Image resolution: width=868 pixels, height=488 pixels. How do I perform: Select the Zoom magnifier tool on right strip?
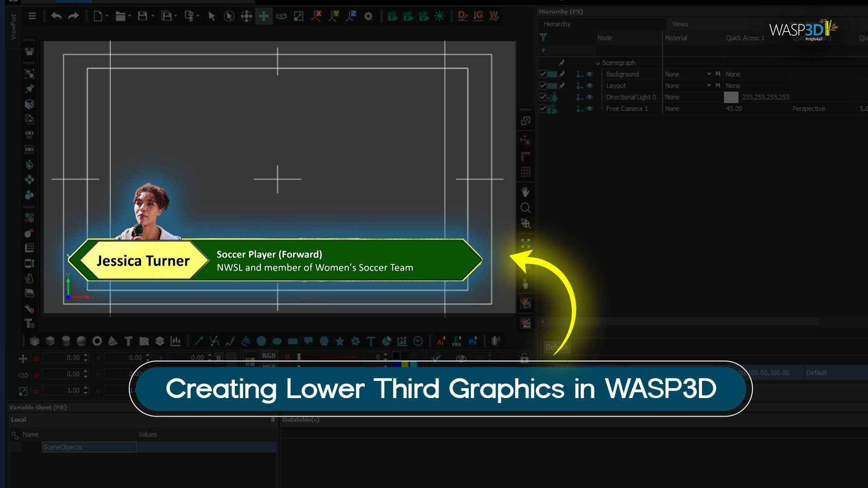pos(525,208)
